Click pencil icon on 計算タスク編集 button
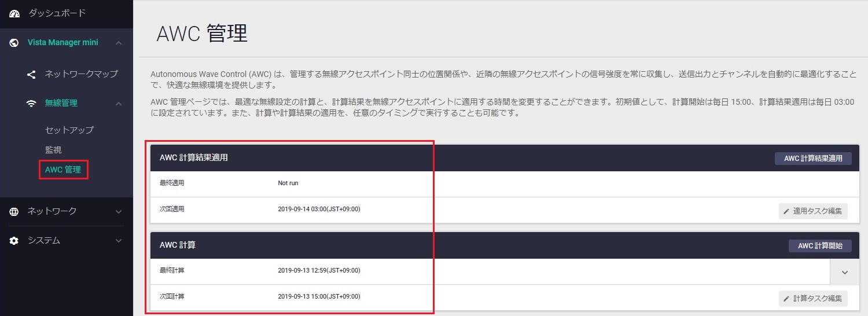Screen dimensions: 868x316 pyautogui.click(x=786, y=299)
